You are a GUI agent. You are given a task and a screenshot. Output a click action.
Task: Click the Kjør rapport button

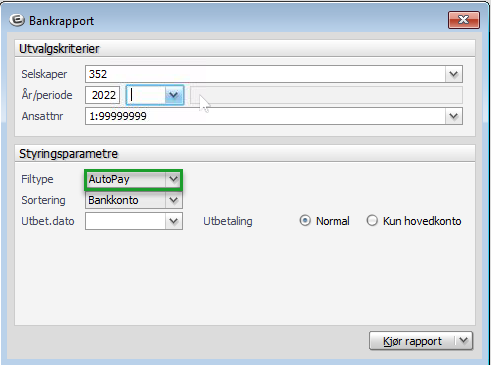click(x=412, y=341)
